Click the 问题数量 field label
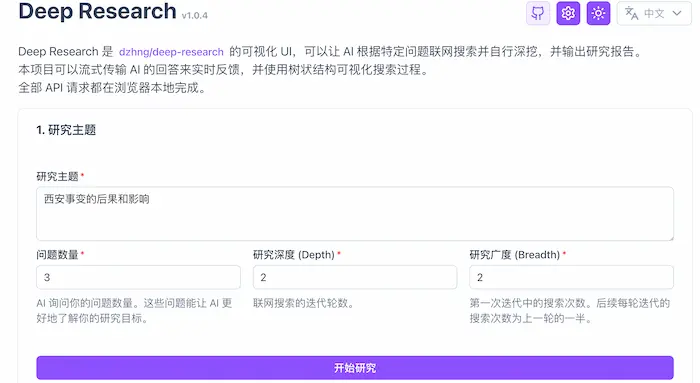This screenshot has width=700, height=383. point(57,254)
